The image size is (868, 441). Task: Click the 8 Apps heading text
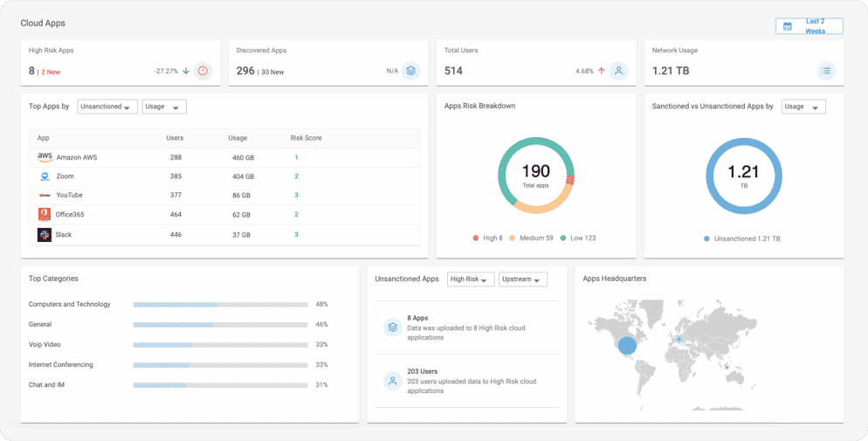[417, 318]
